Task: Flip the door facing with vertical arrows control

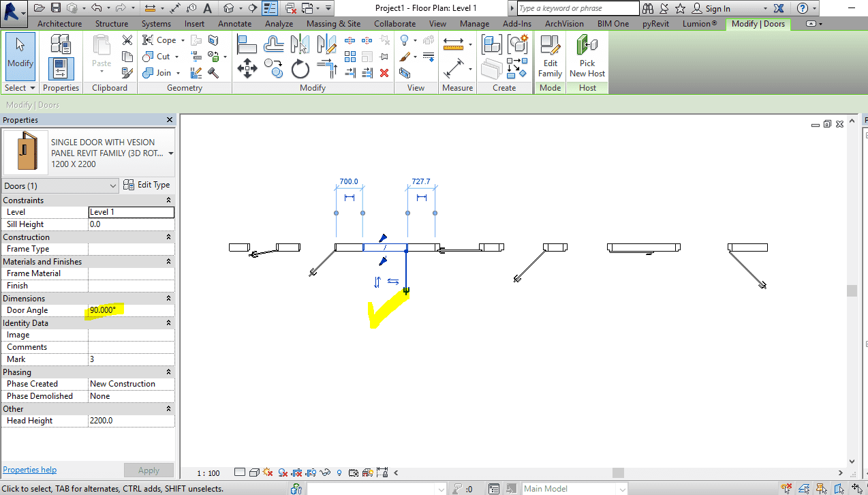Action: [x=377, y=282]
